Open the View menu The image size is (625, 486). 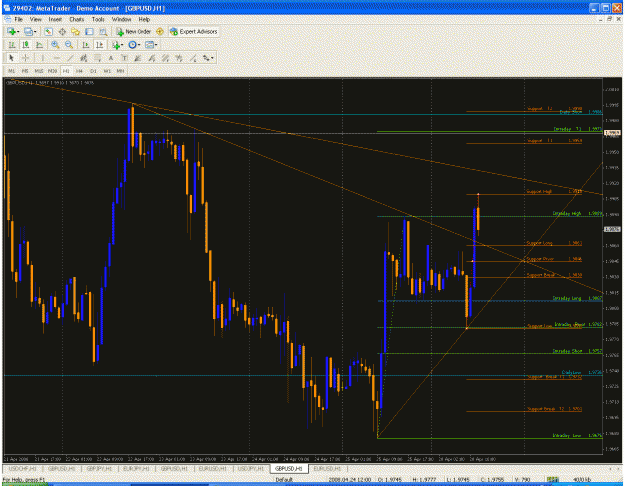tap(36, 19)
